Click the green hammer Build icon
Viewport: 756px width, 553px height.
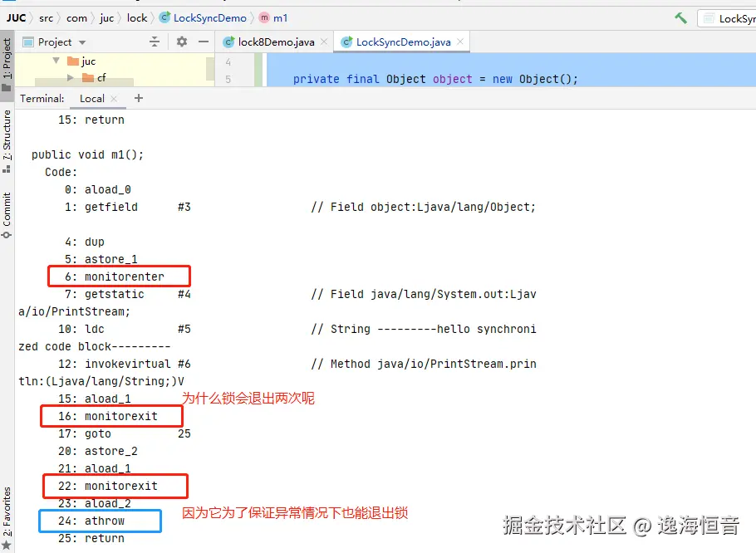(680, 18)
